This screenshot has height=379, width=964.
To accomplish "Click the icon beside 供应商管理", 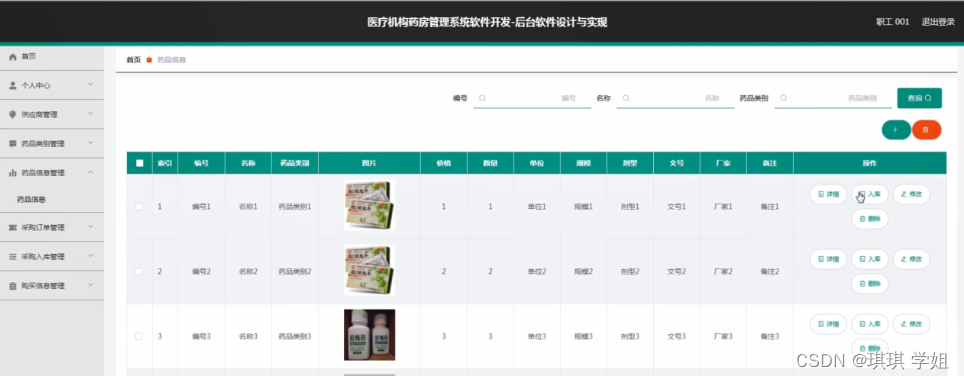I will 12,114.
